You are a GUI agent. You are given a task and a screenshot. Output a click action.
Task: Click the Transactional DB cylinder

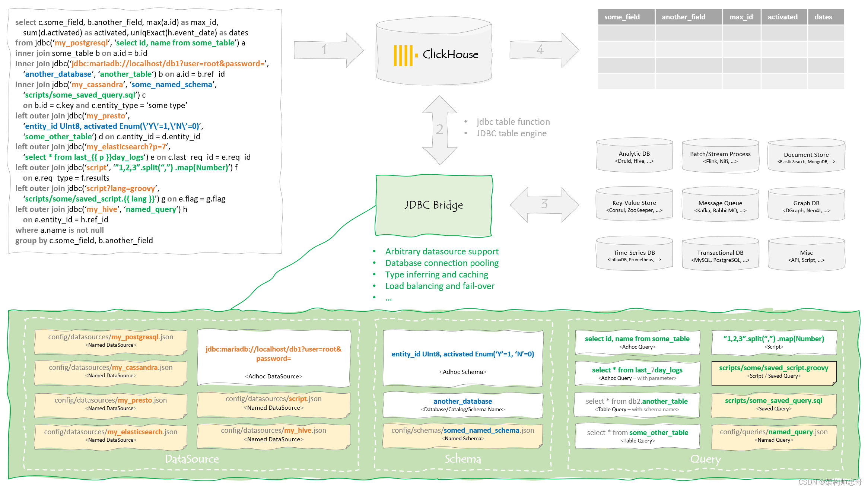pyautogui.click(x=720, y=255)
